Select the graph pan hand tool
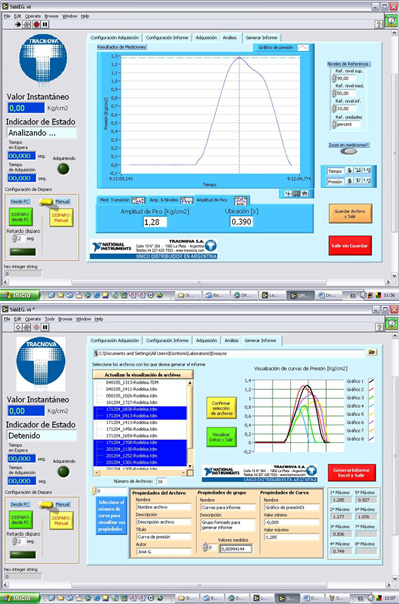The width and height of the screenshot is (399, 604). tap(305, 194)
